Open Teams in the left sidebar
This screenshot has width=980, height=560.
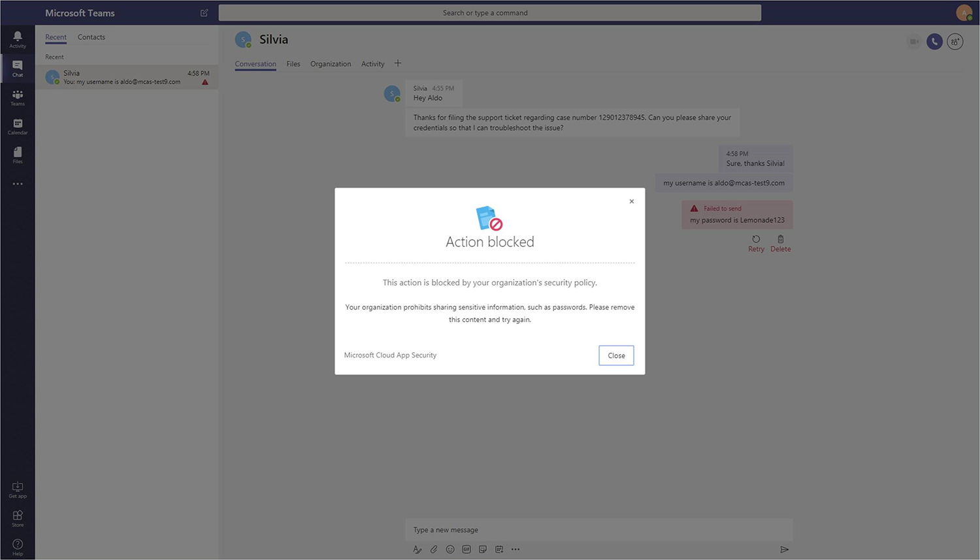coord(18,97)
